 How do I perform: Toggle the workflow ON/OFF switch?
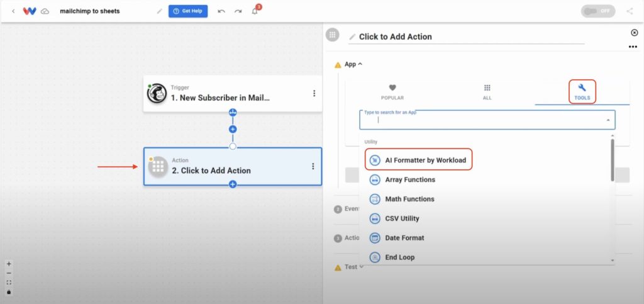click(x=598, y=11)
